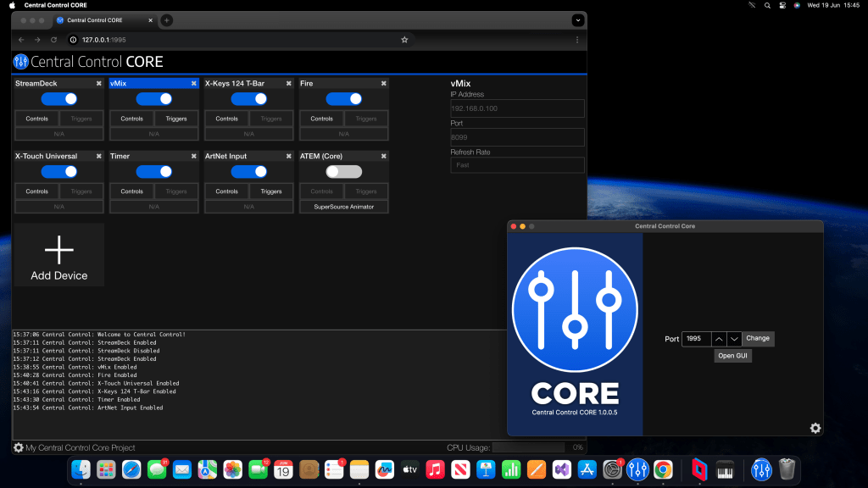
Task: Open the Apple menu
Action: tap(12, 5)
